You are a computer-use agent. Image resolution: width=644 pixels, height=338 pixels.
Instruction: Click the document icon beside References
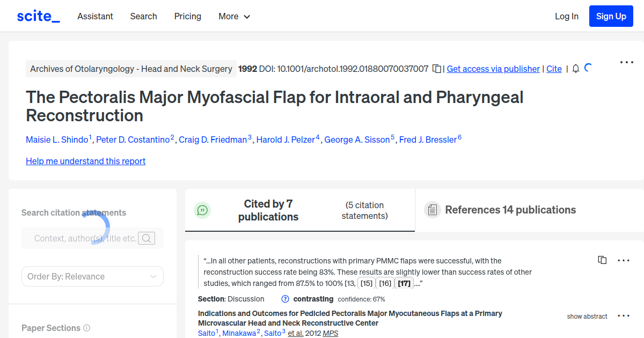432,210
